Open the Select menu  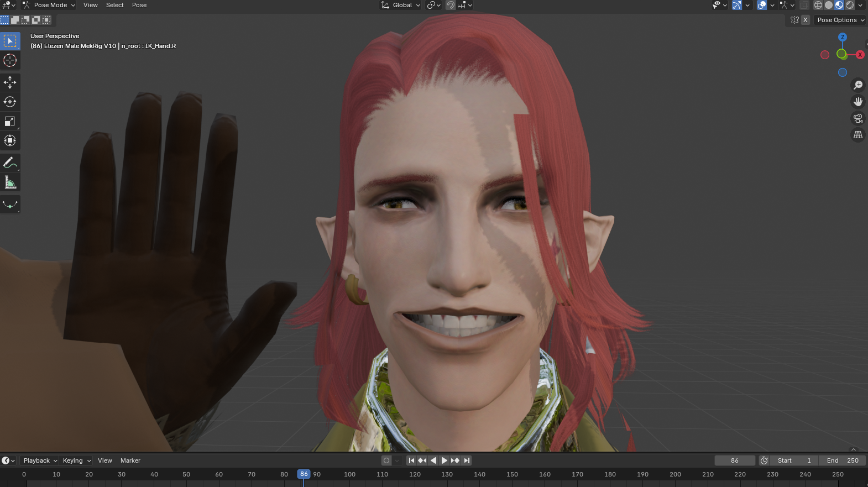click(x=114, y=5)
